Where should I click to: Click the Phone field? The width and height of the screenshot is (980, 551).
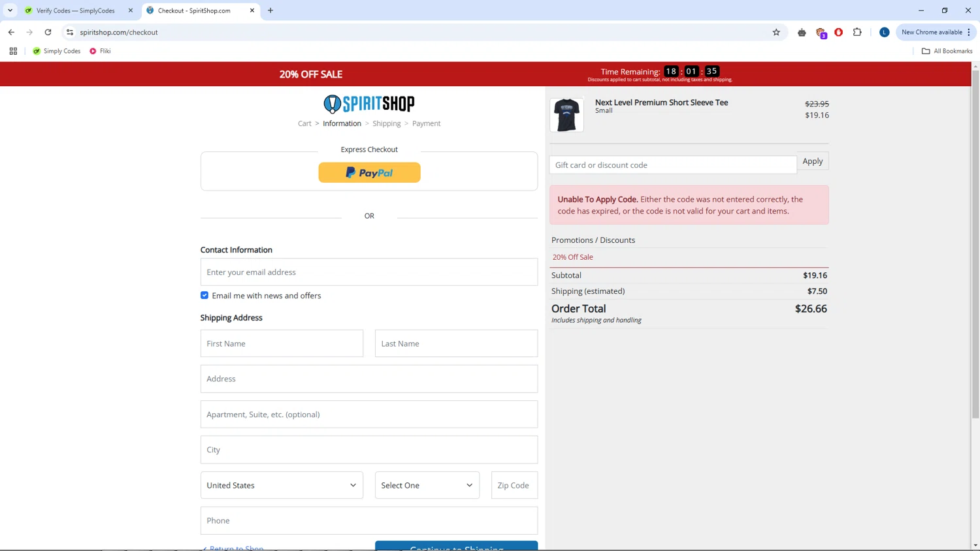(369, 521)
